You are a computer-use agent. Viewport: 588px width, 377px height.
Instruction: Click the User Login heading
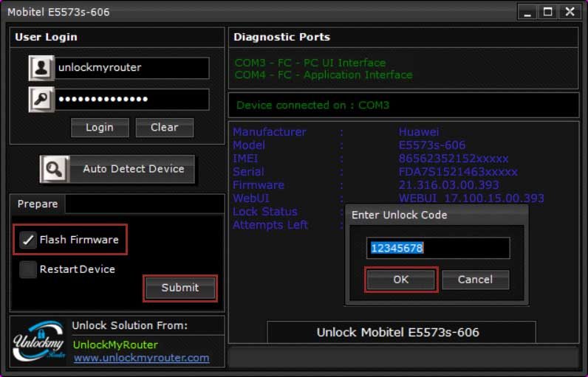46,37
